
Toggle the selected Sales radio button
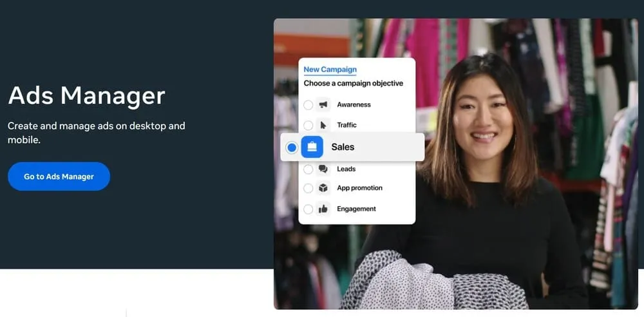pos(292,148)
